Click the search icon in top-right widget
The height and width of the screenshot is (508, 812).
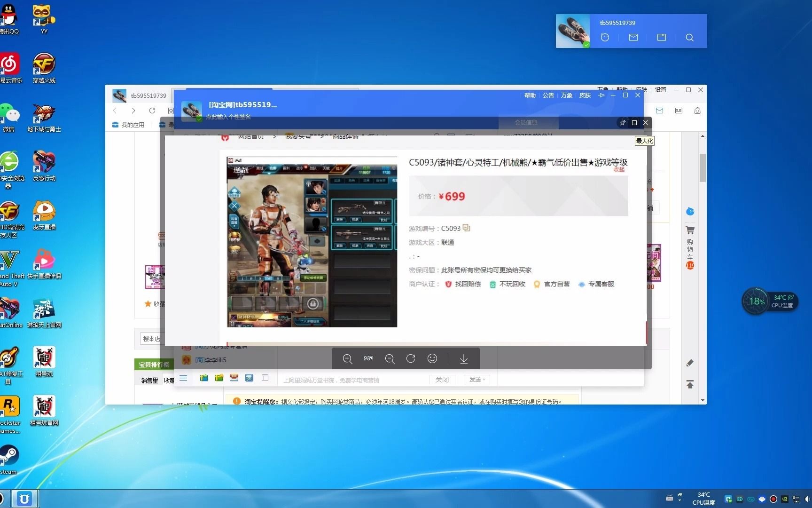(689, 37)
